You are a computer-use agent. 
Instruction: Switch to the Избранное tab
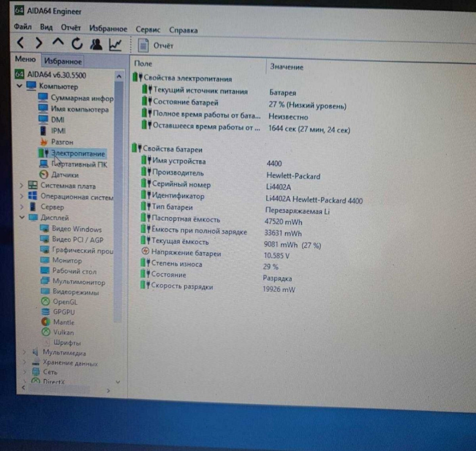(x=63, y=61)
